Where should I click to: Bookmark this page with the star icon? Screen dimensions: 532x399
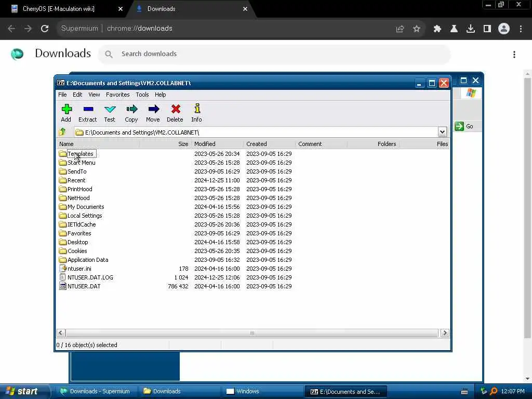coord(417,29)
